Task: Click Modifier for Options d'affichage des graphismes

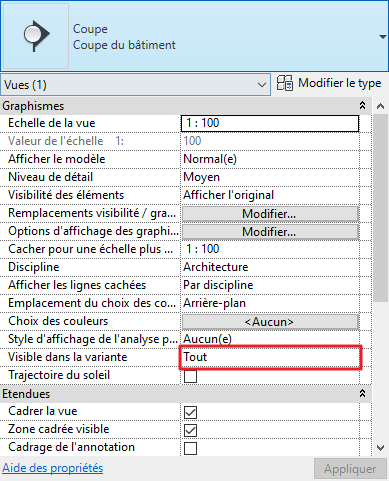Action: (x=270, y=232)
